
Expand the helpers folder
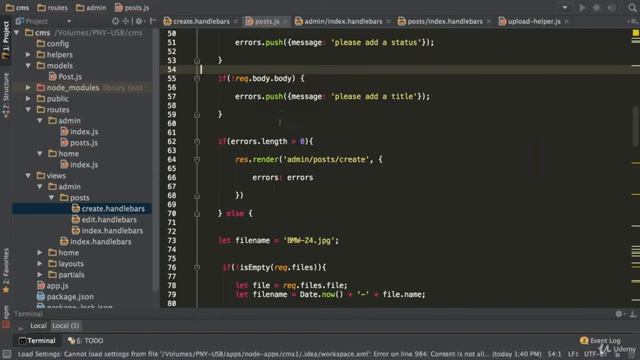pyautogui.click(x=28, y=54)
